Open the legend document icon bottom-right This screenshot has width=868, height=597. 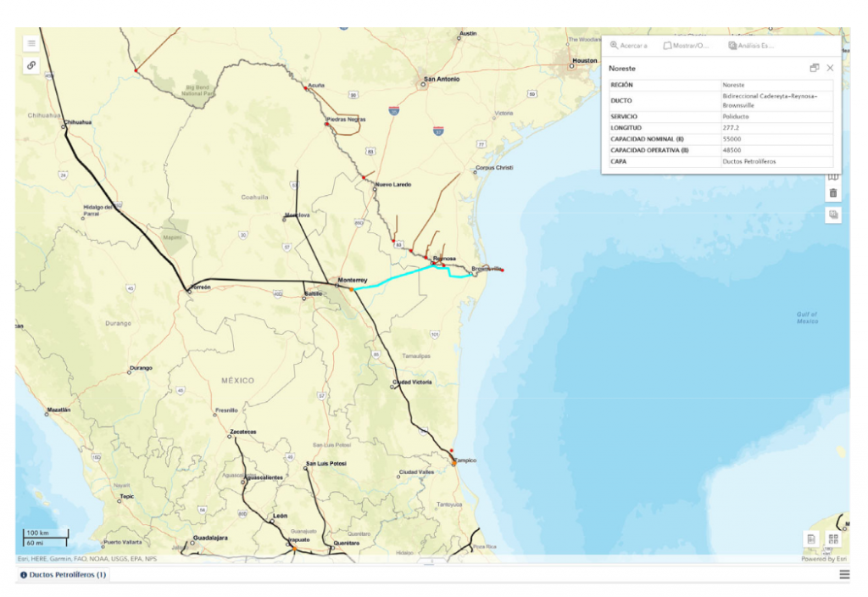tap(811, 538)
